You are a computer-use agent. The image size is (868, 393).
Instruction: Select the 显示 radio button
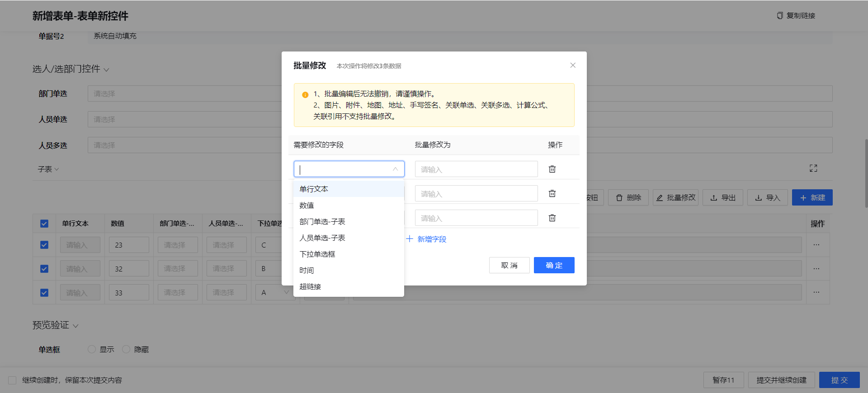point(92,349)
